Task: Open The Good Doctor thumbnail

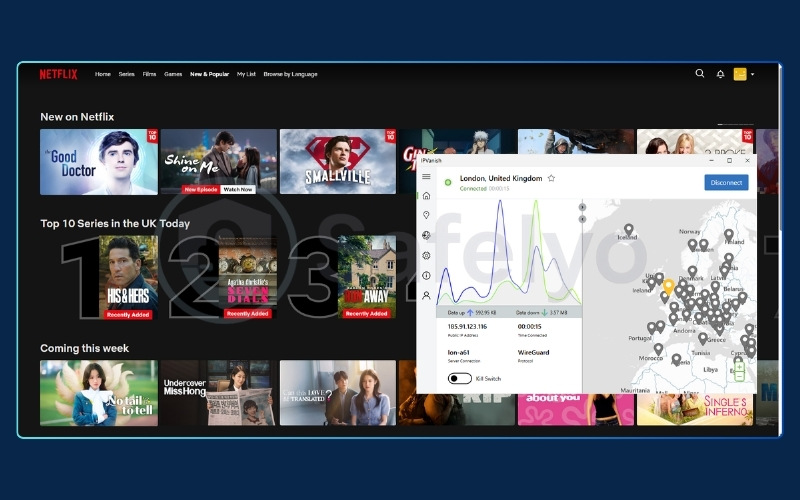Action: click(99, 162)
